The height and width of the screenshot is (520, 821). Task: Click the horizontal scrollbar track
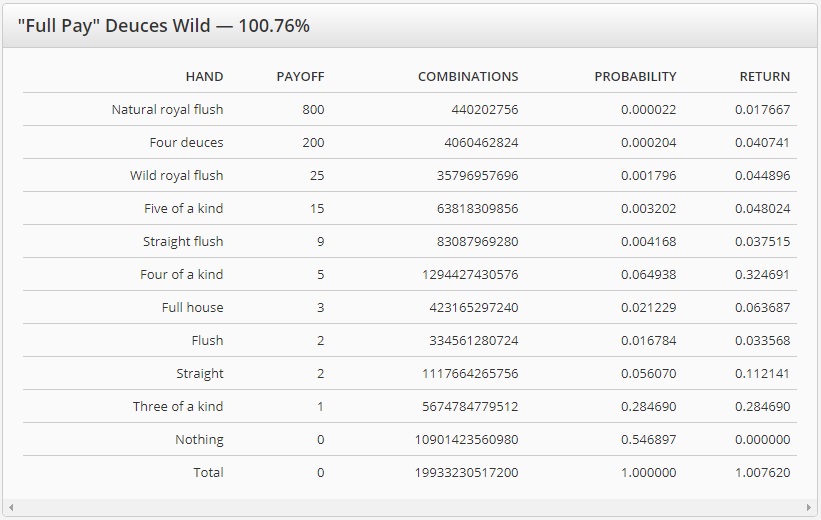click(410, 509)
